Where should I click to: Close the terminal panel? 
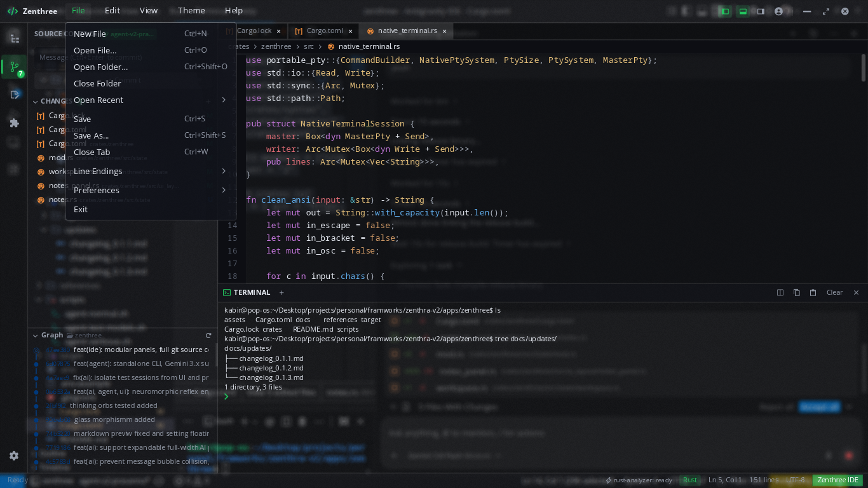856,293
